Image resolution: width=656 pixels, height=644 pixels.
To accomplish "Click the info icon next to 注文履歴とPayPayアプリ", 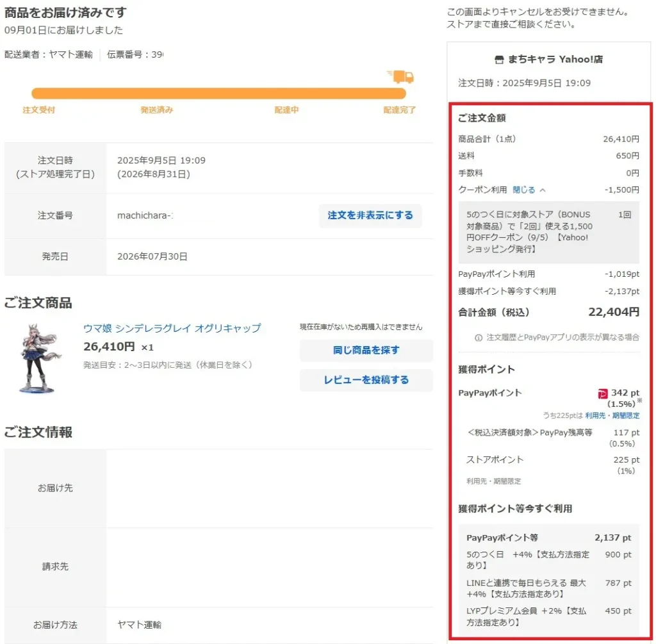I will coord(479,338).
